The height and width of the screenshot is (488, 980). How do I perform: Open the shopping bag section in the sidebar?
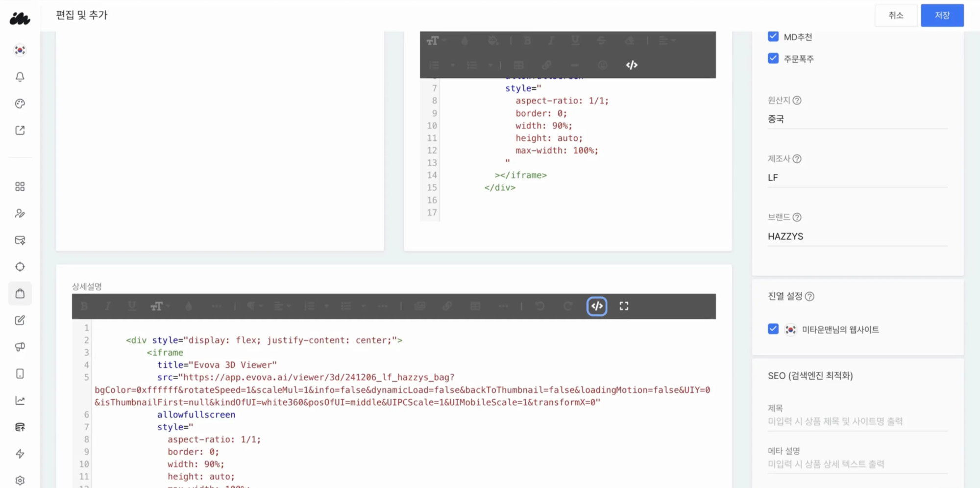pyautogui.click(x=20, y=293)
